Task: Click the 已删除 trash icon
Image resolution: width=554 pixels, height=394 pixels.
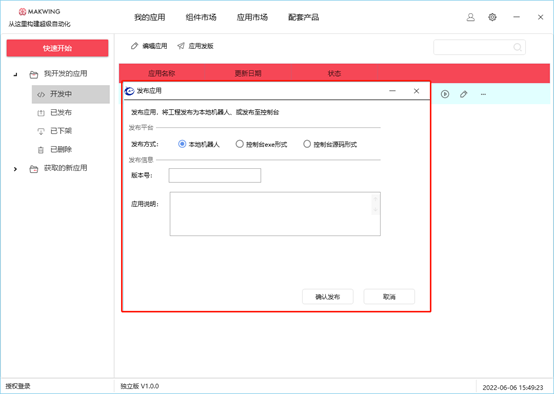Action: pos(41,150)
